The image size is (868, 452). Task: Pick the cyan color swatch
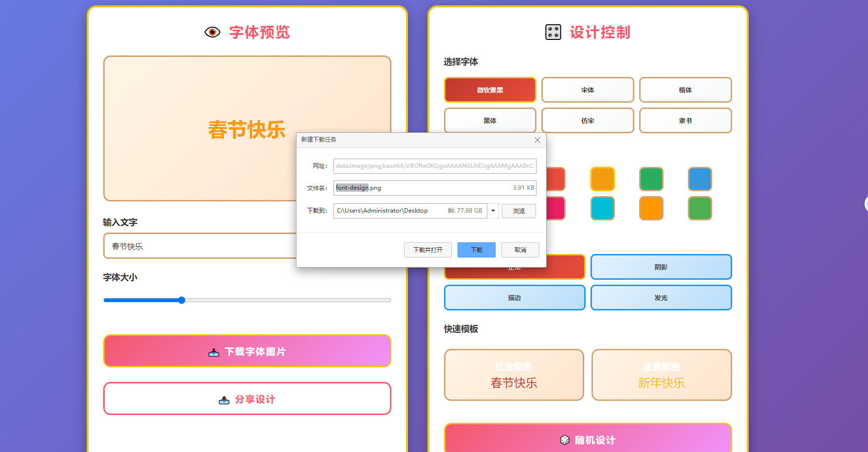coord(602,208)
